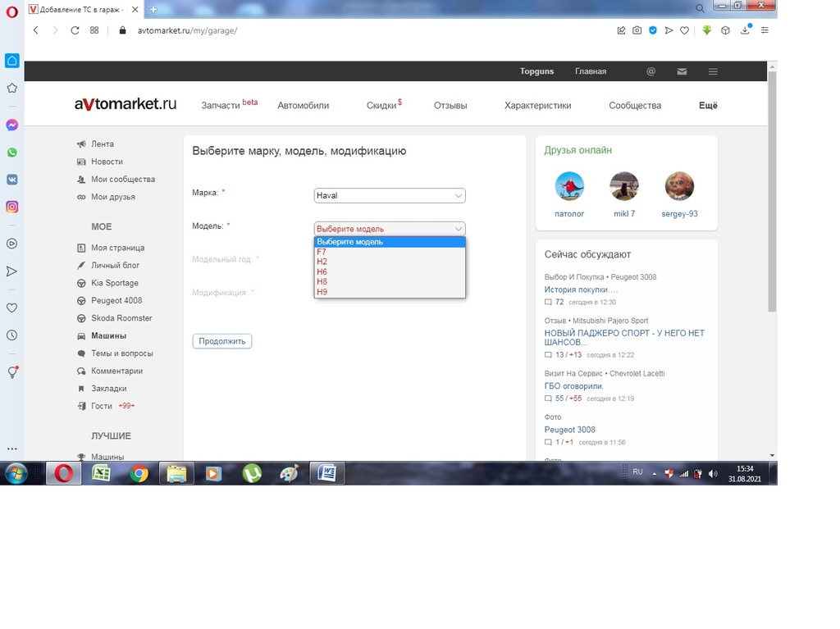Screen dimensions: 840x629
Task: Open history clock icon in sidebar
Action: (11, 335)
